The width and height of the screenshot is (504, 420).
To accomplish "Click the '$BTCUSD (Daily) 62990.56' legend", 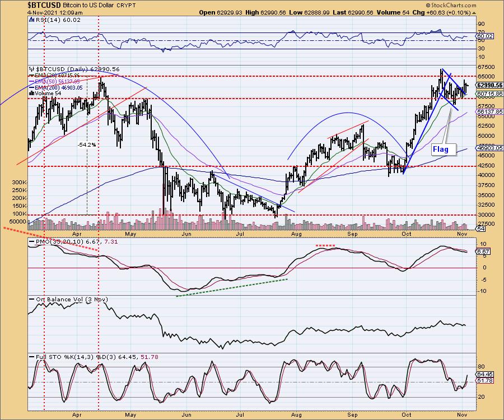I will point(77,69).
